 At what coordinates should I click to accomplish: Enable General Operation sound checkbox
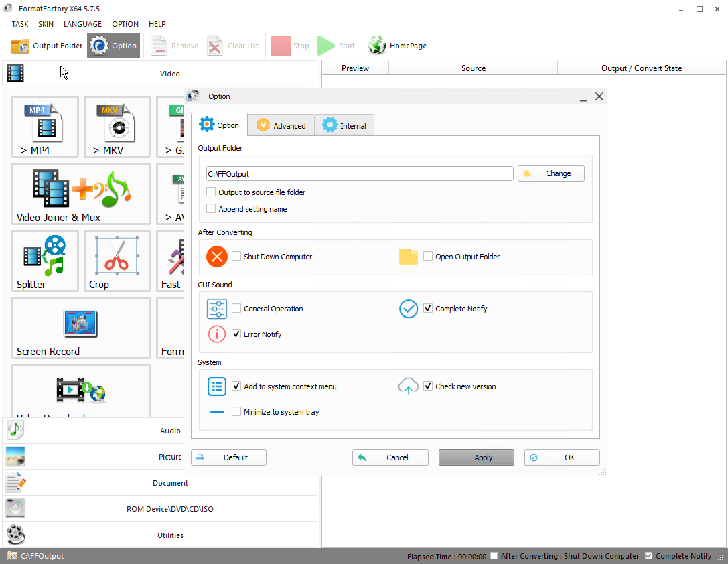click(236, 308)
